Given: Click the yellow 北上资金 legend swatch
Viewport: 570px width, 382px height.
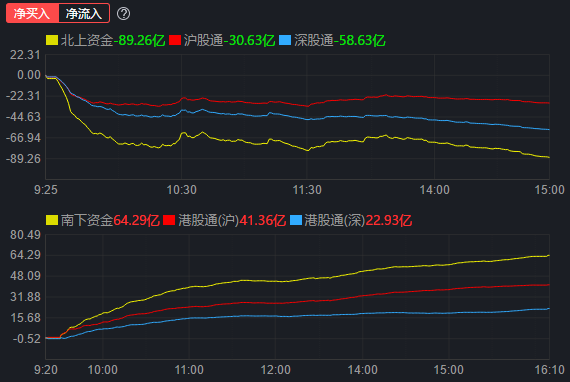Looking at the screenshot, I should coord(52,40).
